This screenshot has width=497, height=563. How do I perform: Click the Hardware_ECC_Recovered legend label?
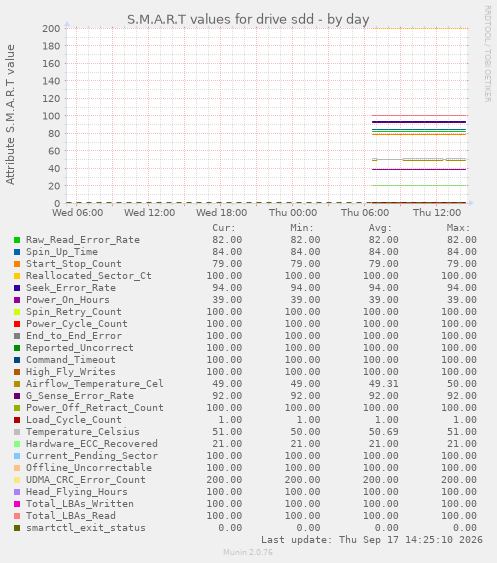92,444
